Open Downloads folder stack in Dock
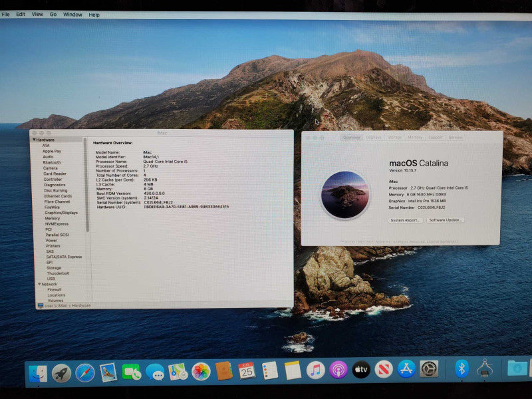The width and height of the screenshot is (532, 399). click(517, 368)
